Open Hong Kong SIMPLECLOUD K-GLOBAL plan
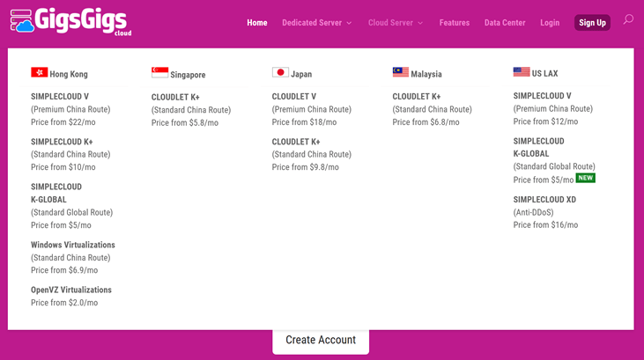This screenshot has height=360, width=644. pos(56,193)
